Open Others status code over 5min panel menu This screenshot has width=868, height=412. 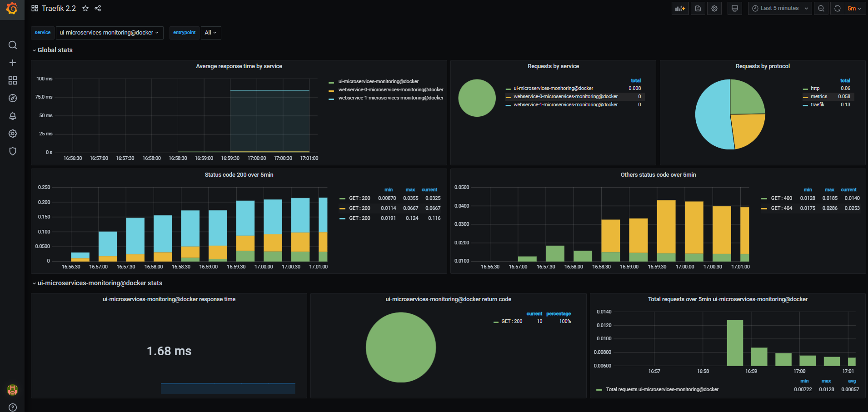coord(658,175)
